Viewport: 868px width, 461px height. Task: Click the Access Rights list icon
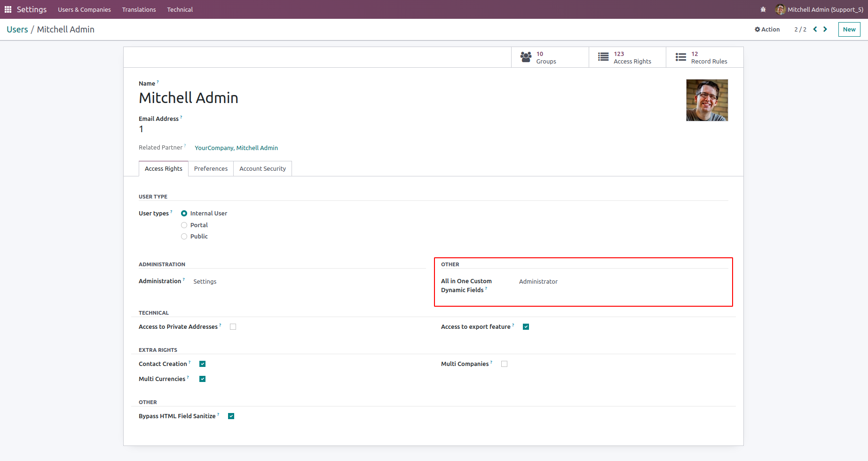pos(603,57)
